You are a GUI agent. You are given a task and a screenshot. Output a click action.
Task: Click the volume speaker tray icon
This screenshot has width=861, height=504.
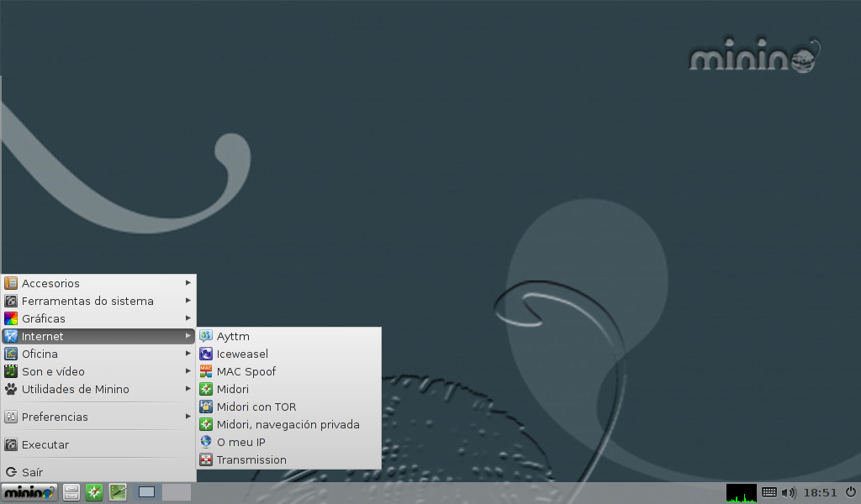tap(789, 492)
